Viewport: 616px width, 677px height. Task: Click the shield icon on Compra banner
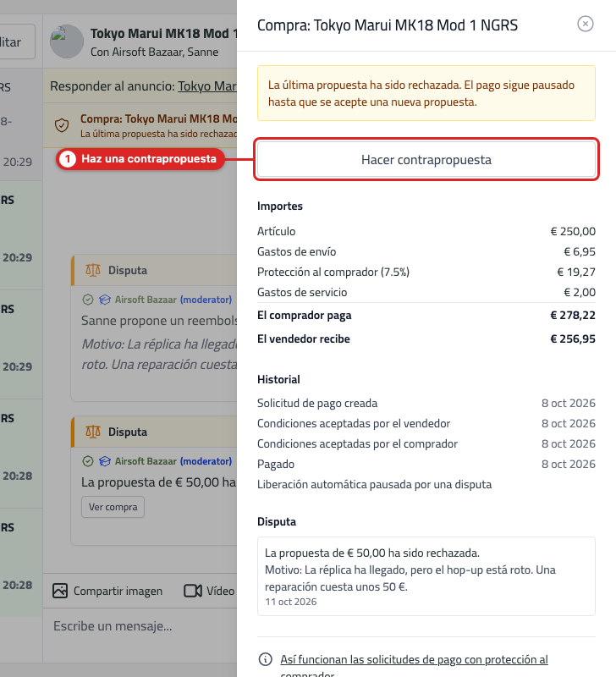click(x=62, y=125)
